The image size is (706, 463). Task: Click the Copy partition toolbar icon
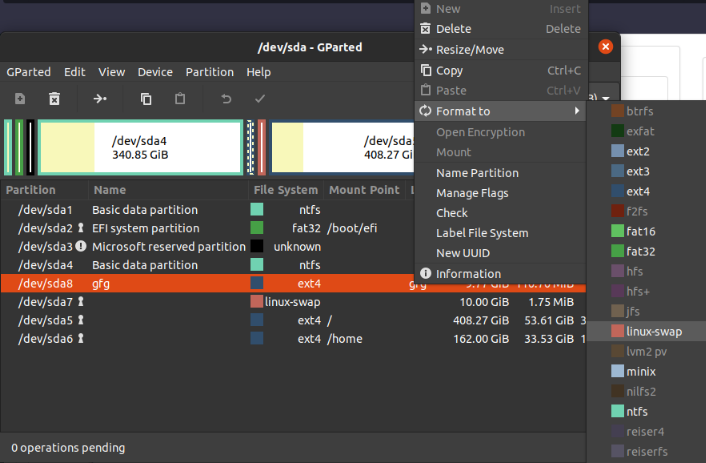[146, 98]
